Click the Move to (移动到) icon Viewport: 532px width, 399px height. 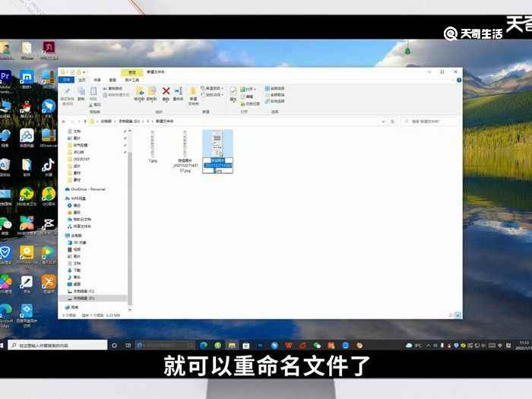[x=139, y=91]
